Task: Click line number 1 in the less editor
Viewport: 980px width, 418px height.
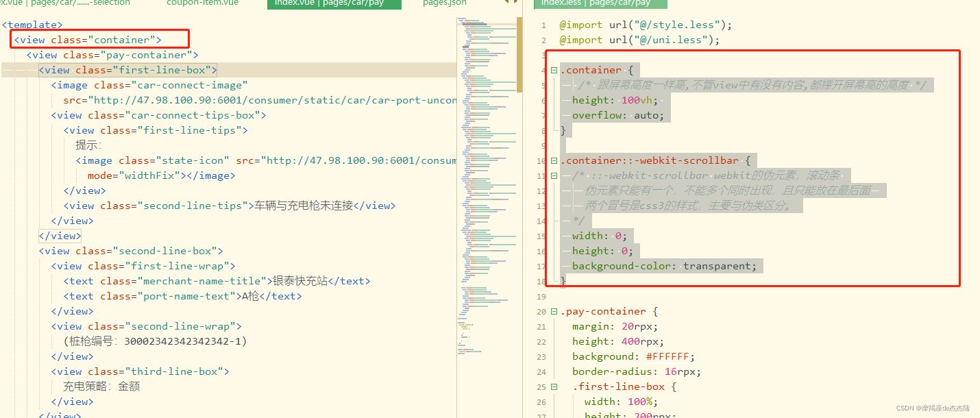Action: tap(543, 25)
